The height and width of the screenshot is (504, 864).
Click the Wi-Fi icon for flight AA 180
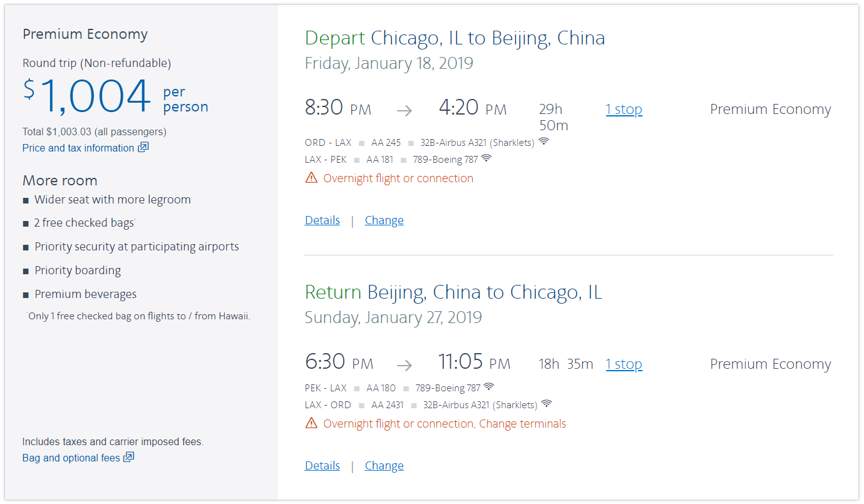tap(489, 387)
